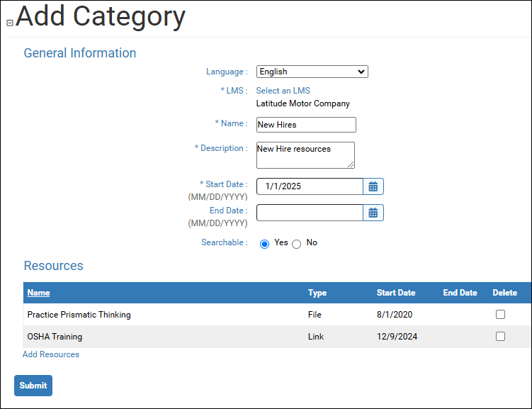Click into the Description text area
Screen dimensions: 532x409
tap(305, 155)
